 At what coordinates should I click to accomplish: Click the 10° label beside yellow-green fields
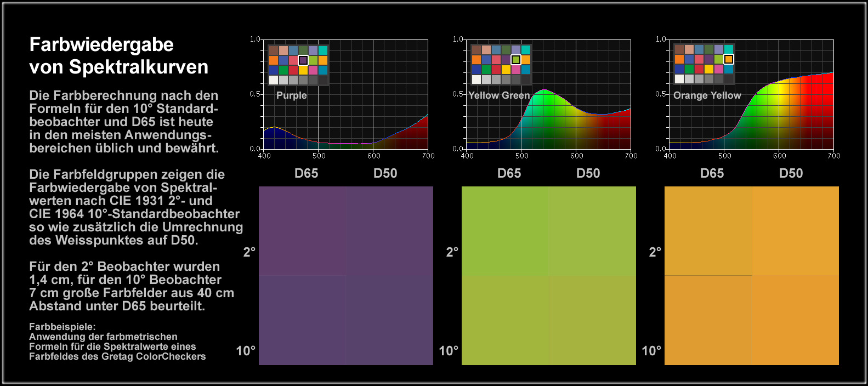tap(449, 351)
